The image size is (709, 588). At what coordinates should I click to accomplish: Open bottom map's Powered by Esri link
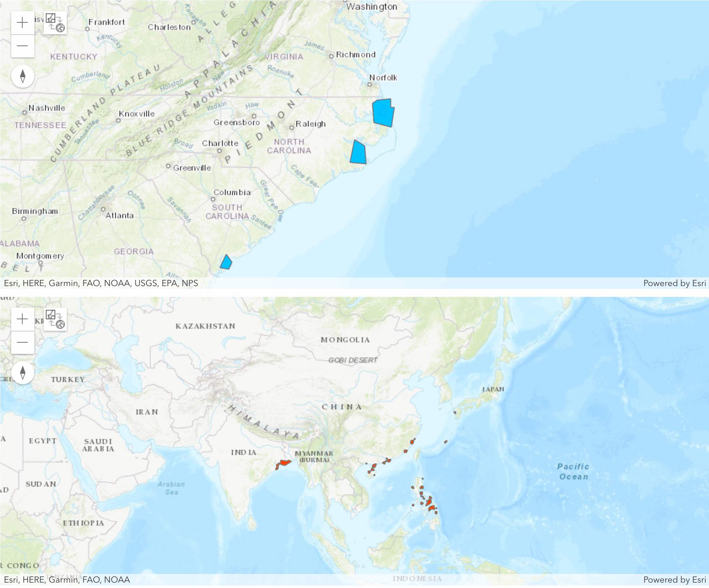tap(674, 580)
